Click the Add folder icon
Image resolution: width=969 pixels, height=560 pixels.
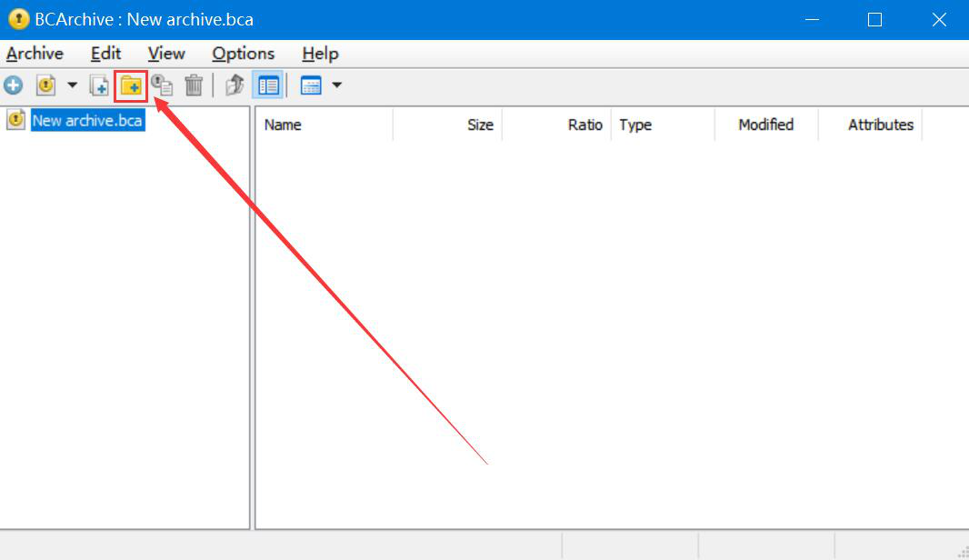point(131,86)
